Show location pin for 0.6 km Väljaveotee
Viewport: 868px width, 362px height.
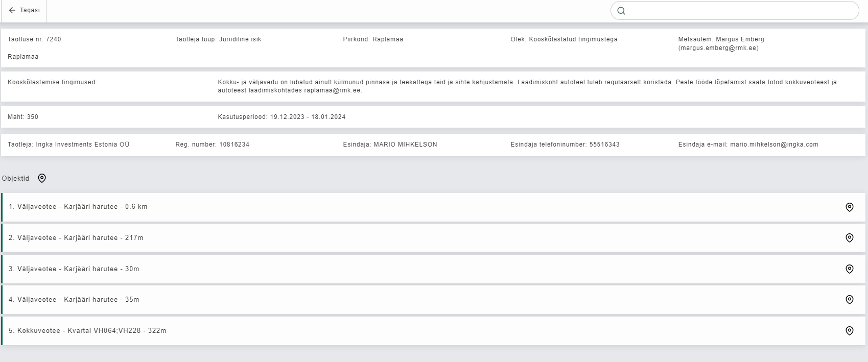pyautogui.click(x=849, y=207)
